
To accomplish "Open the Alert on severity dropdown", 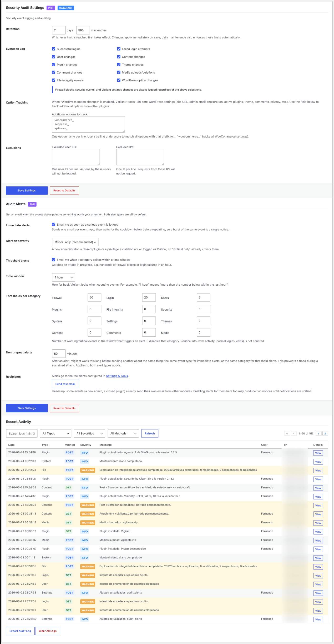I will point(75,242).
